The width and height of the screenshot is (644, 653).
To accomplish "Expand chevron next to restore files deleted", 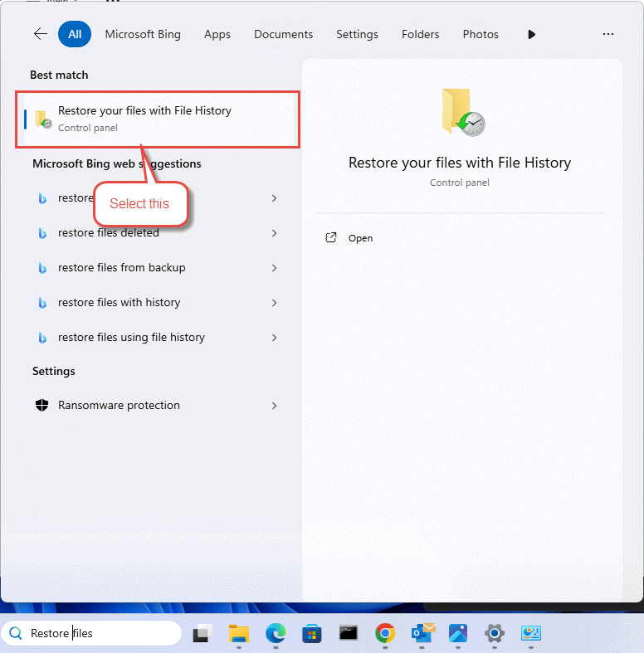I will point(274,233).
